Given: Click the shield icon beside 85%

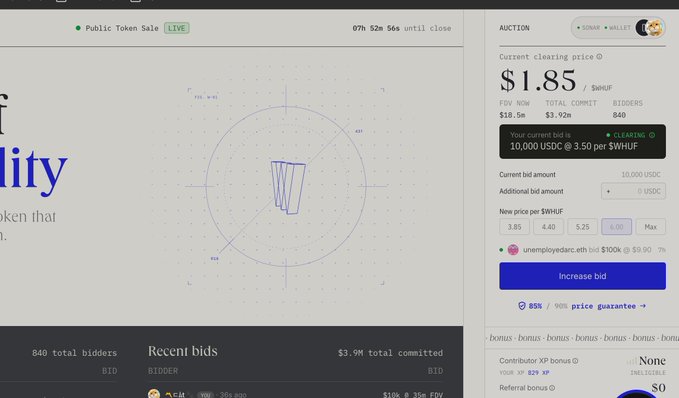Looking at the screenshot, I should point(522,306).
